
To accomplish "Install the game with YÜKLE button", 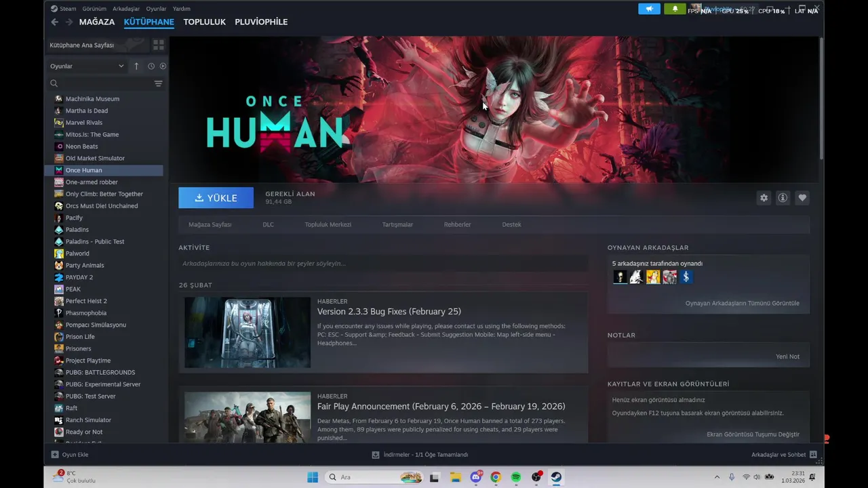I will click(216, 198).
